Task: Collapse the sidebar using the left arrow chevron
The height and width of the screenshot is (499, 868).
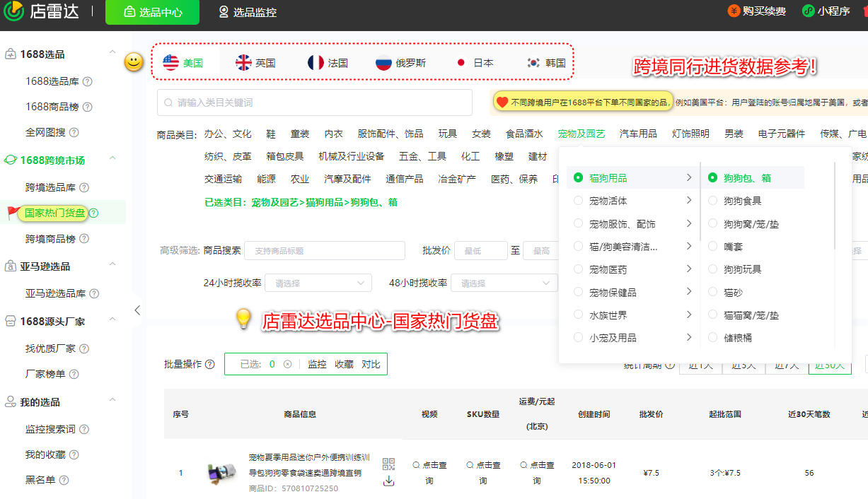Action: tap(138, 310)
